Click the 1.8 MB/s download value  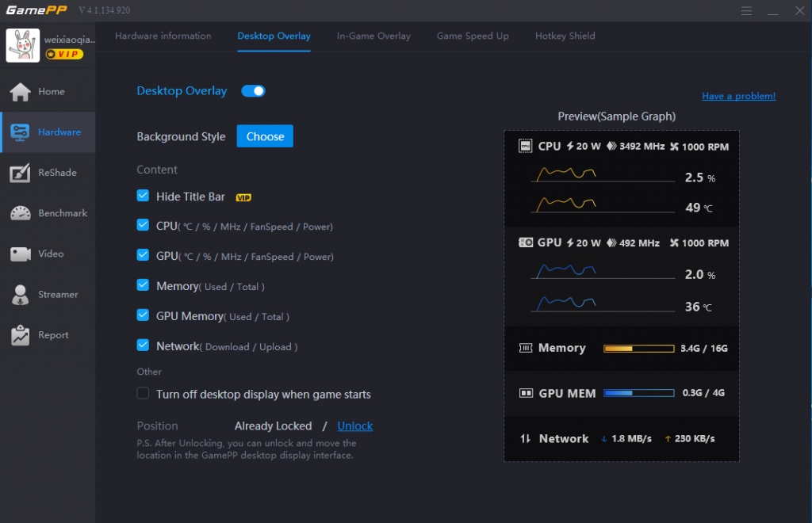point(631,439)
